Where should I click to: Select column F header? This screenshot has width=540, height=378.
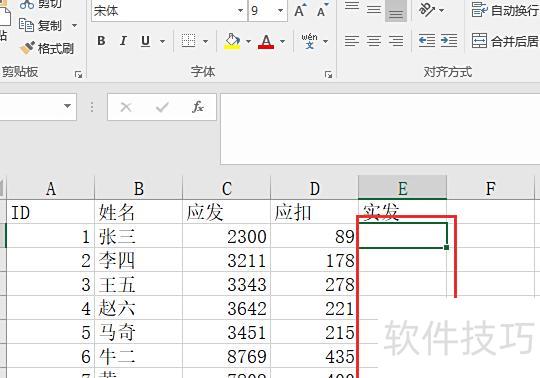pyautogui.click(x=490, y=188)
